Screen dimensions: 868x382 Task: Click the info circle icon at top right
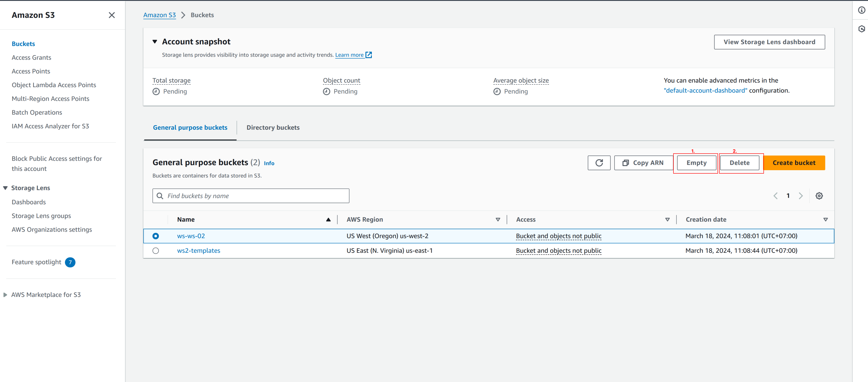[x=861, y=10]
